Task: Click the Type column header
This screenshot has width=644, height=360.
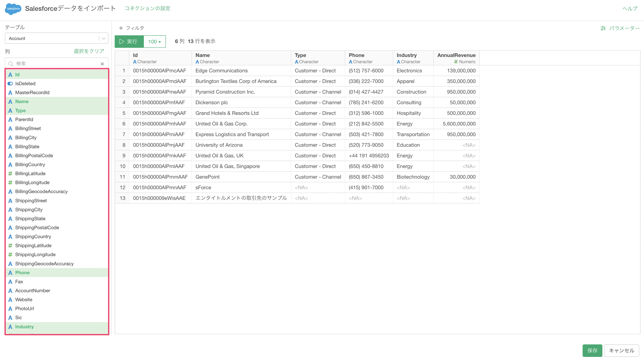Action: point(318,58)
